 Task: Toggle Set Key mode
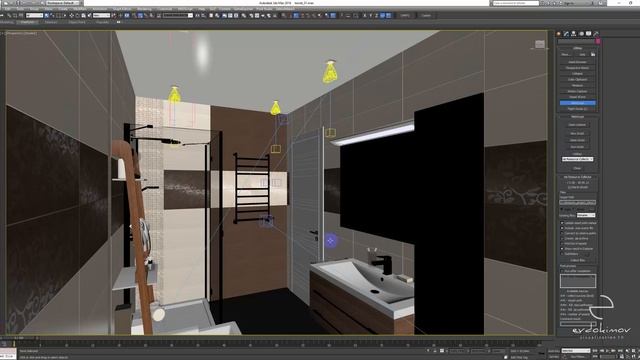[x=554, y=356]
